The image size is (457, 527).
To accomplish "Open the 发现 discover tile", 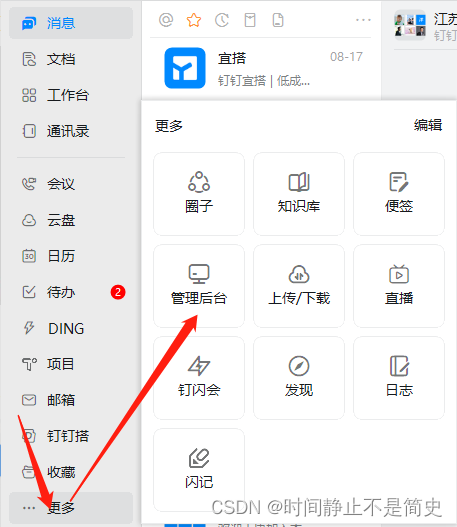I will click(x=299, y=378).
